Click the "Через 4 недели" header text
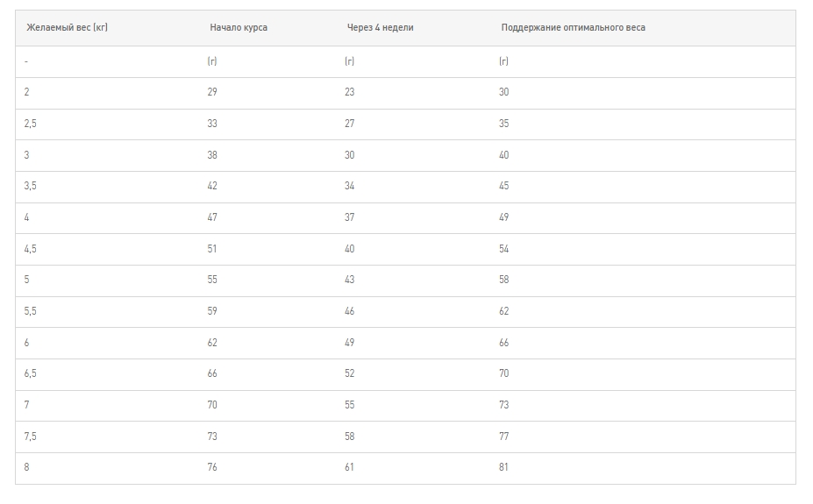 380,27
